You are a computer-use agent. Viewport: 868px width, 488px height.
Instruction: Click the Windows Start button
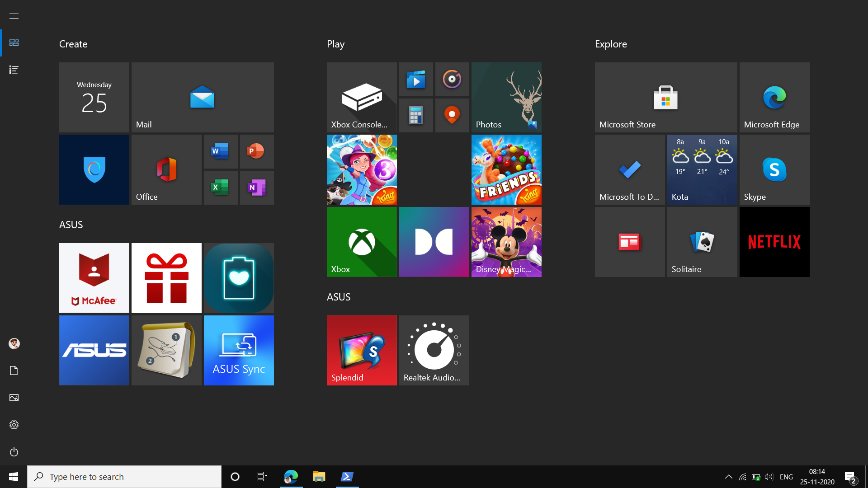pos(14,477)
